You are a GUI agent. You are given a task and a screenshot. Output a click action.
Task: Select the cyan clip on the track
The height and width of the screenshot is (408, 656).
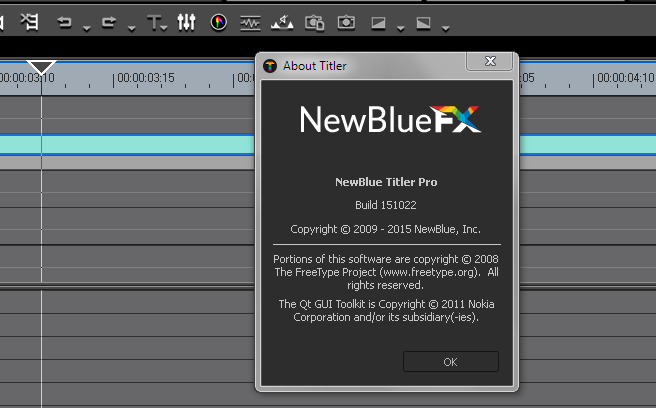[x=130, y=144]
